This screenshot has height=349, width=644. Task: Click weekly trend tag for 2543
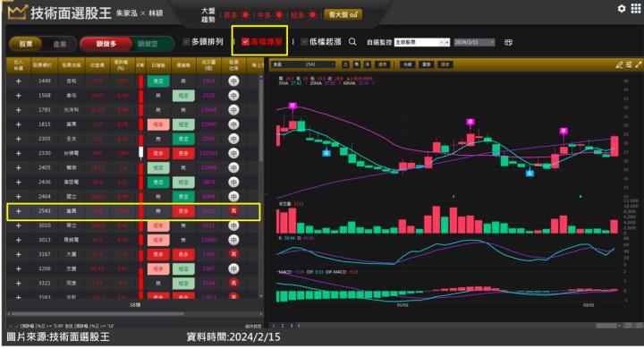pos(183,211)
